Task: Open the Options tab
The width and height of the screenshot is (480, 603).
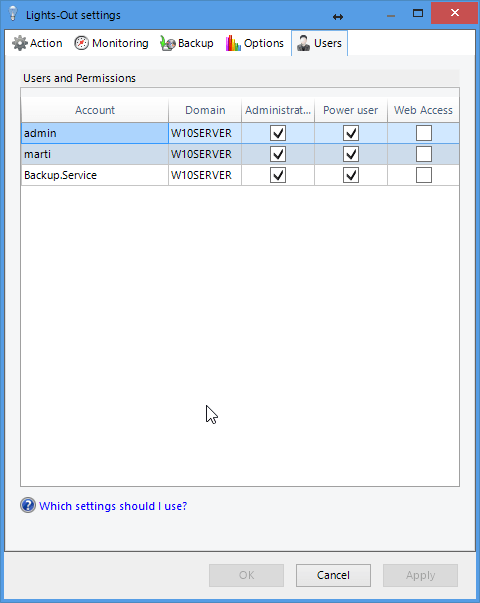Action: coord(255,43)
